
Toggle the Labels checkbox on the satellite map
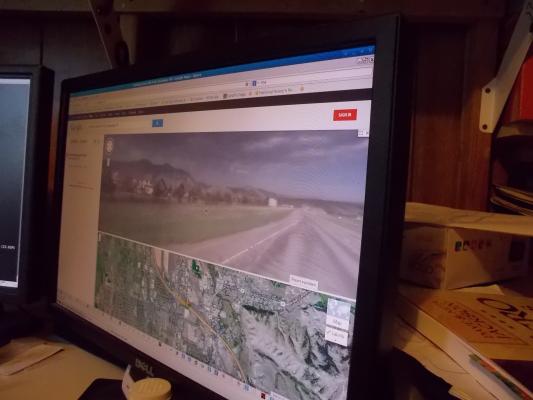click(337, 335)
